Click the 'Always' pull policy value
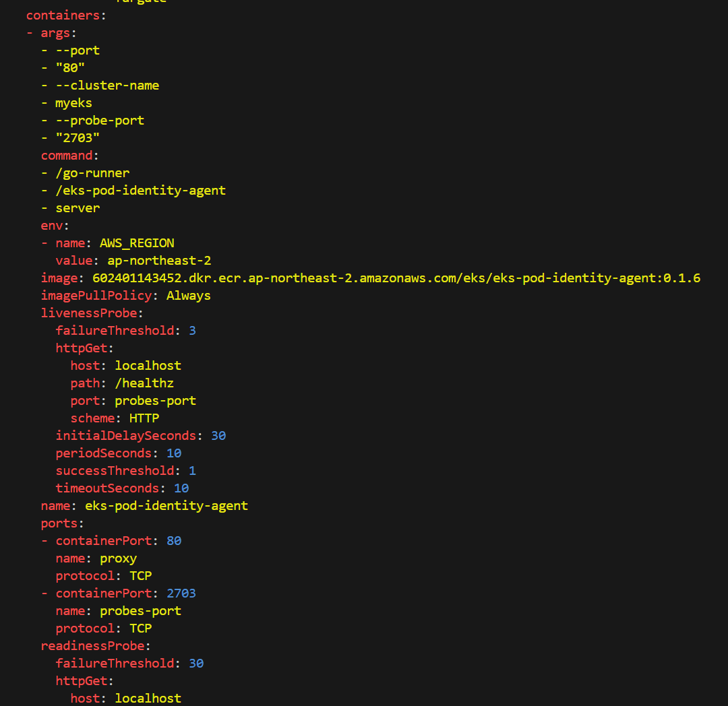The image size is (728, 706). (189, 296)
